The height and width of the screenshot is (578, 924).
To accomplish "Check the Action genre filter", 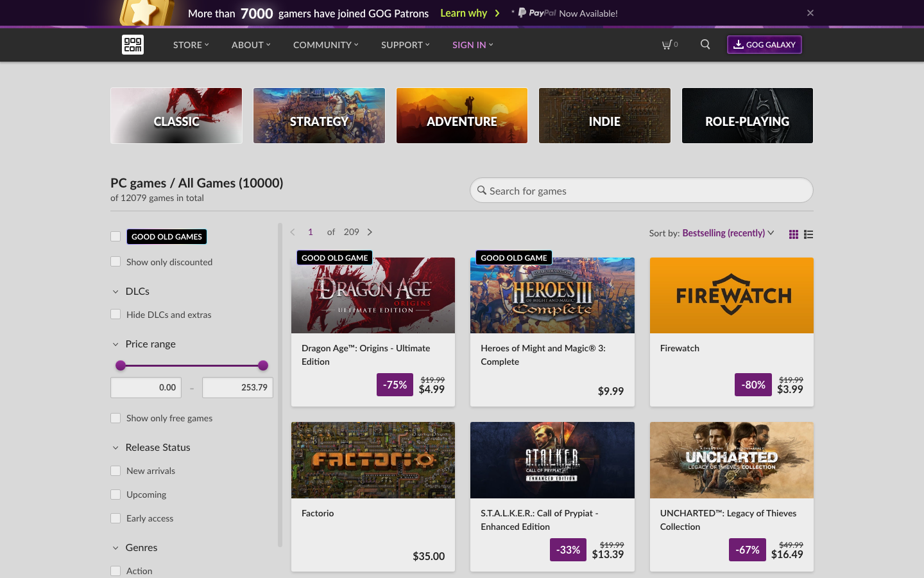I will click(116, 571).
